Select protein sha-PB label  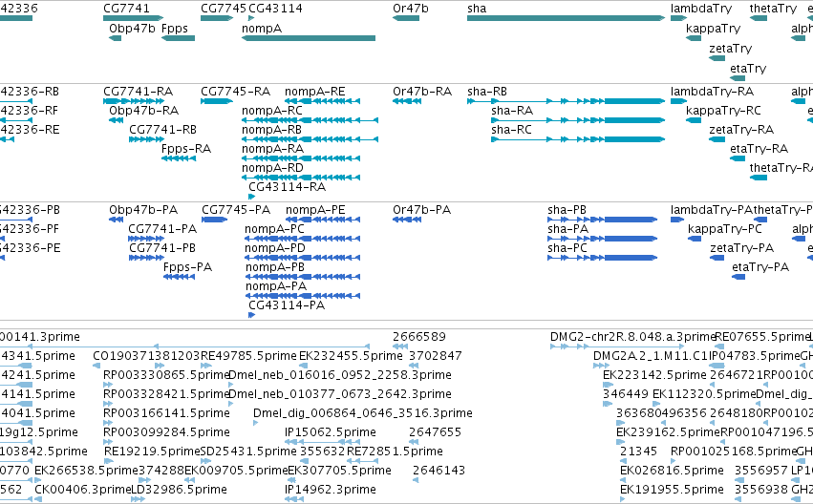coord(567,210)
